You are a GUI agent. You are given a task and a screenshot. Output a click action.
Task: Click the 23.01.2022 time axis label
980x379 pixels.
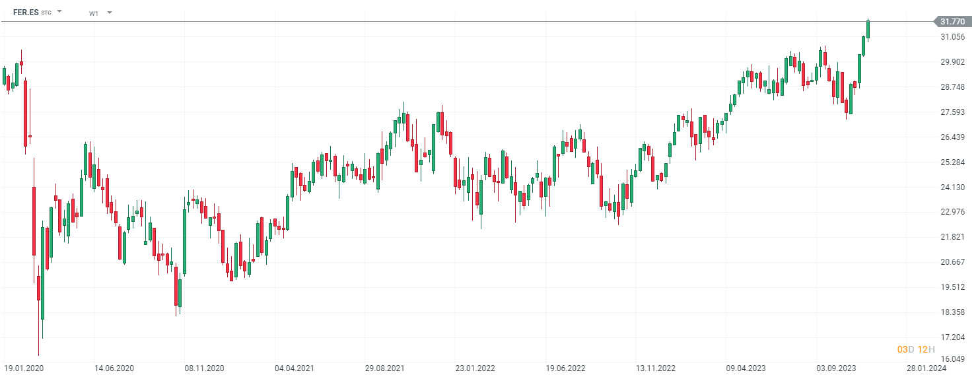[x=475, y=368]
